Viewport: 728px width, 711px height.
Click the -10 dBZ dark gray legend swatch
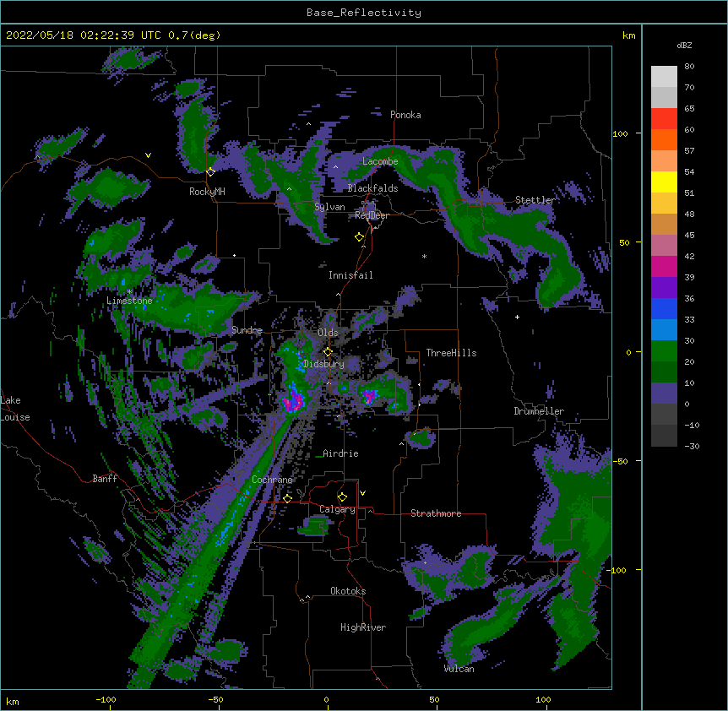point(664,436)
